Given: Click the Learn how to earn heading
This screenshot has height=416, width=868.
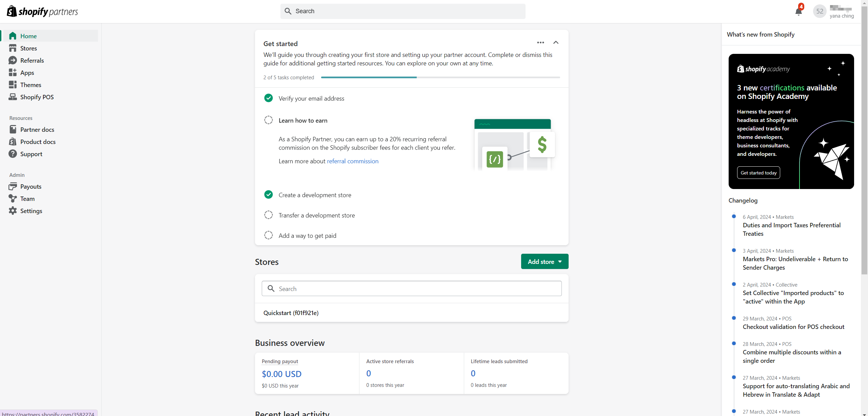Looking at the screenshot, I should (x=303, y=121).
